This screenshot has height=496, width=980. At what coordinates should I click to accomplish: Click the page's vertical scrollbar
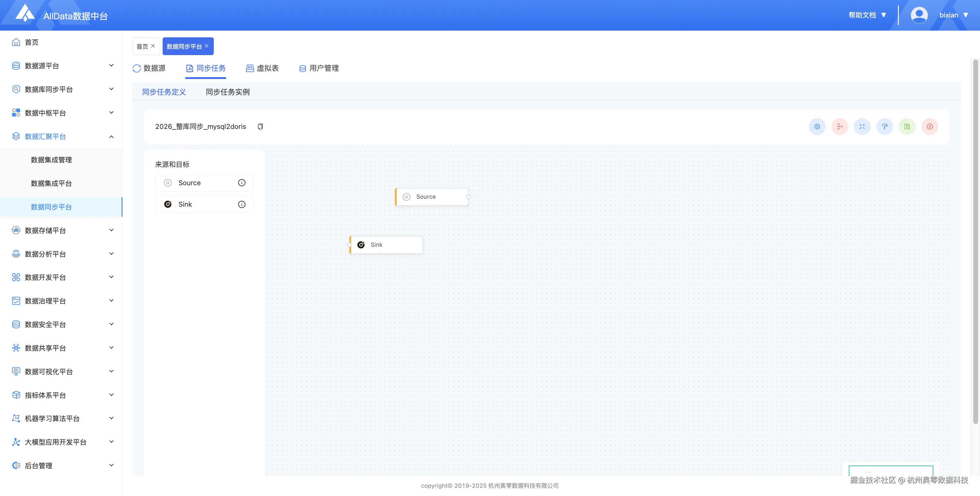pyautogui.click(x=975, y=241)
